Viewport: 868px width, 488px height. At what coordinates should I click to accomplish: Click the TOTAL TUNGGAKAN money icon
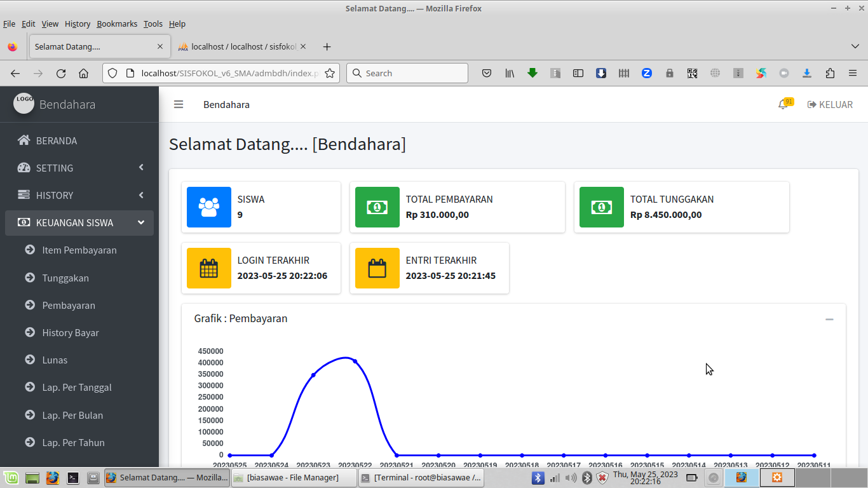602,207
